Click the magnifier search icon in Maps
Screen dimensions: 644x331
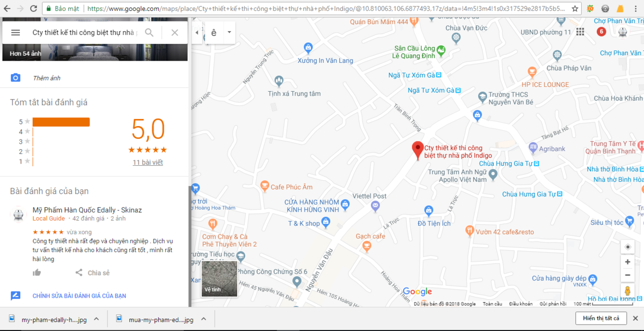pyautogui.click(x=149, y=33)
